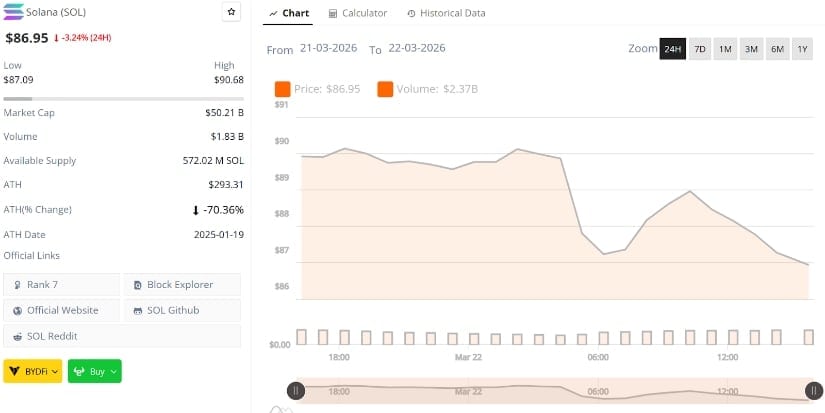Viewport: 825px width, 413px height.
Task: Set zoom to 1Y
Action: click(x=802, y=49)
